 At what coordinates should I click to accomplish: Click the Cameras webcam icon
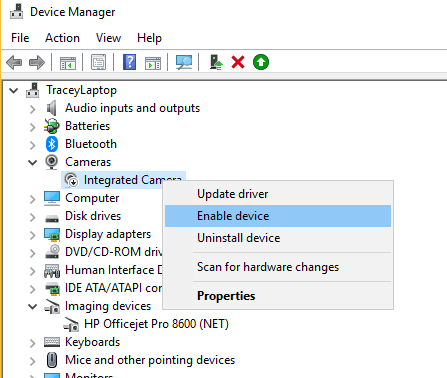[x=52, y=162]
